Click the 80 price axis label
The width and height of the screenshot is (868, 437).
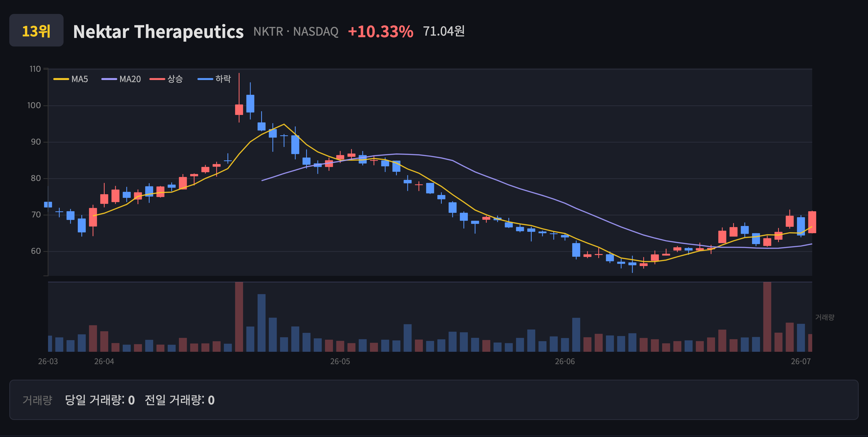click(x=36, y=178)
